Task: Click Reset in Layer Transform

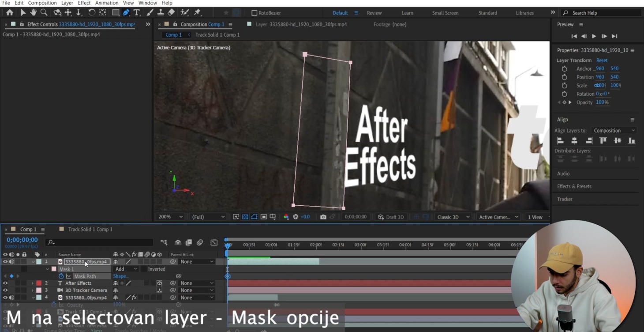Action: click(602, 60)
